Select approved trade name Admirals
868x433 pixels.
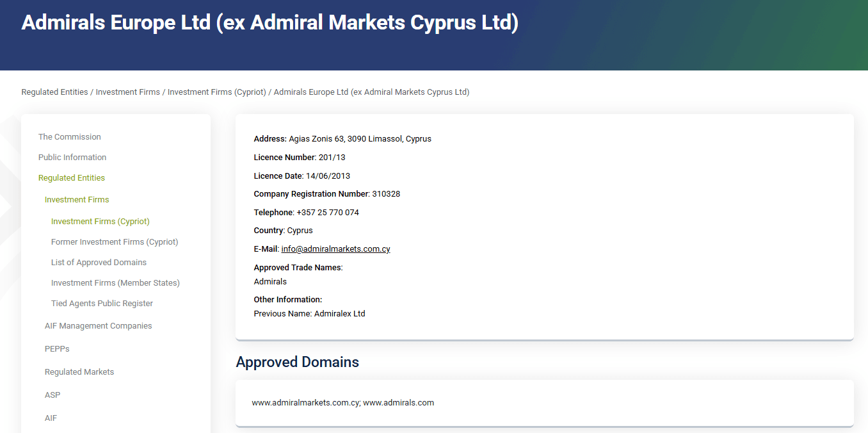270,282
